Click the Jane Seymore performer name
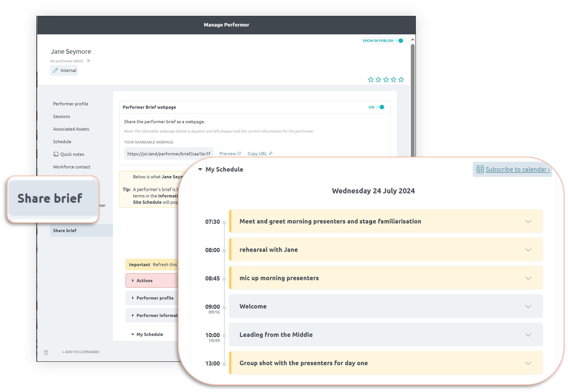568x392 pixels. [71, 52]
